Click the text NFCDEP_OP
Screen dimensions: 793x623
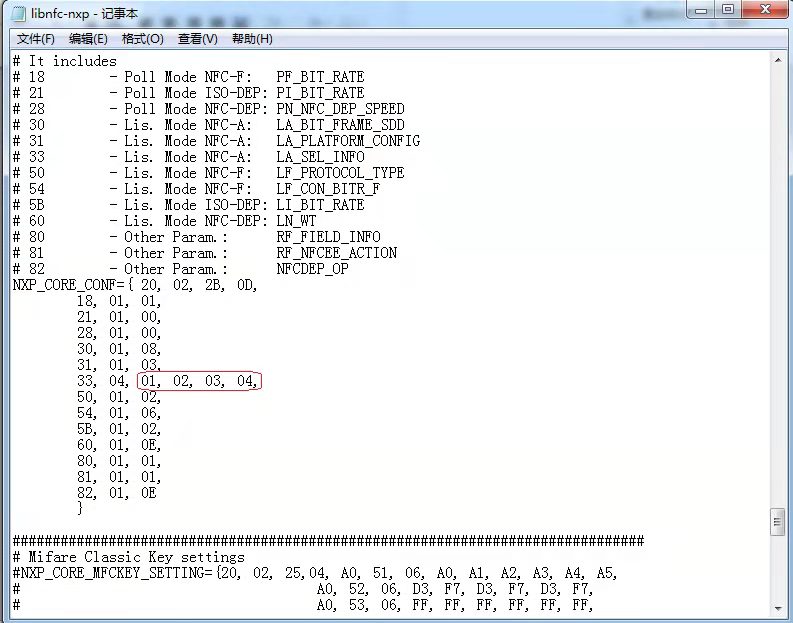coord(313,269)
